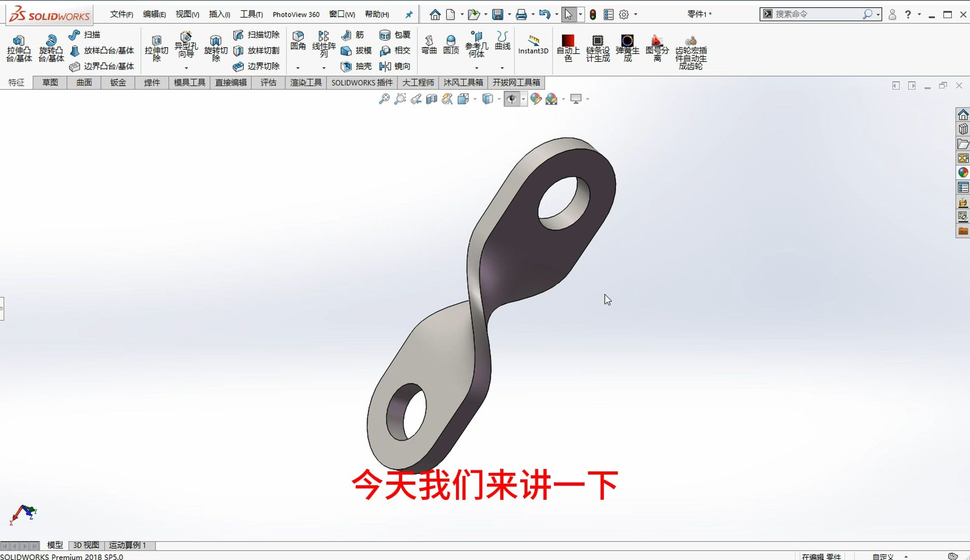Open the Hide/Show Items dropdown arrow
This screenshot has width=970, height=560.
pos(523,99)
